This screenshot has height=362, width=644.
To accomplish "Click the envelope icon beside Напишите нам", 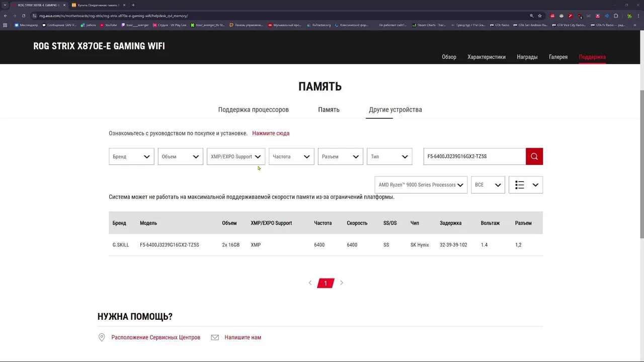I will [215, 337].
